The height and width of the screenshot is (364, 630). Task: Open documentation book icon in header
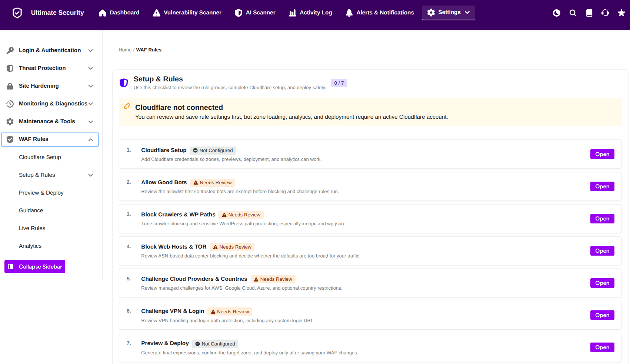pyautogui.click(x=589, y=13)
